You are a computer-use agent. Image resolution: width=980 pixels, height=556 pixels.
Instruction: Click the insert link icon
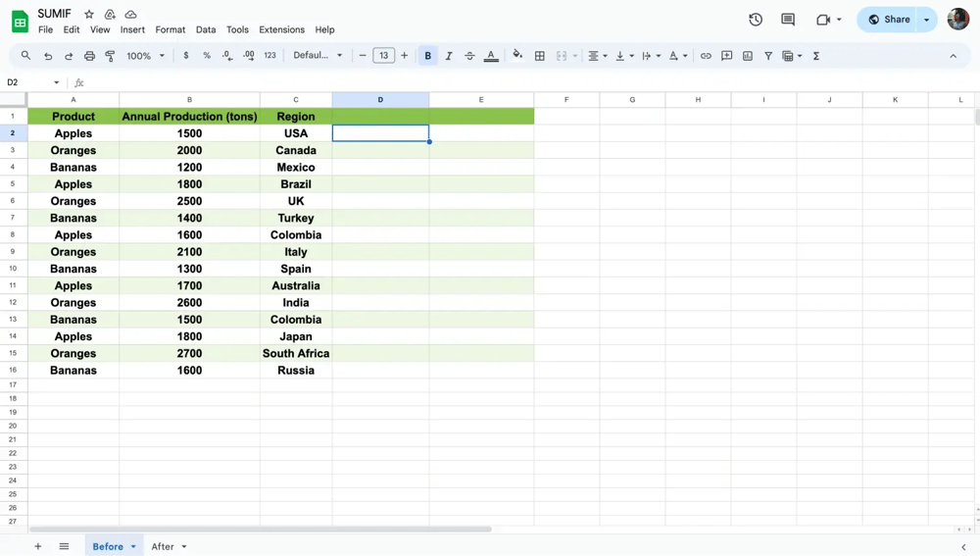pyautogui.click(x=706, y=56)
